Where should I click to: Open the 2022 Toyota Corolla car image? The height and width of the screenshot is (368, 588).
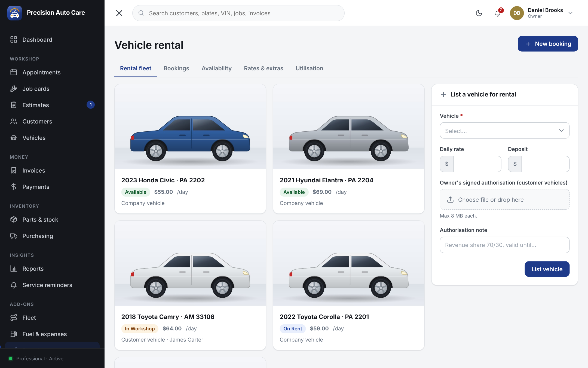(349, 264)
